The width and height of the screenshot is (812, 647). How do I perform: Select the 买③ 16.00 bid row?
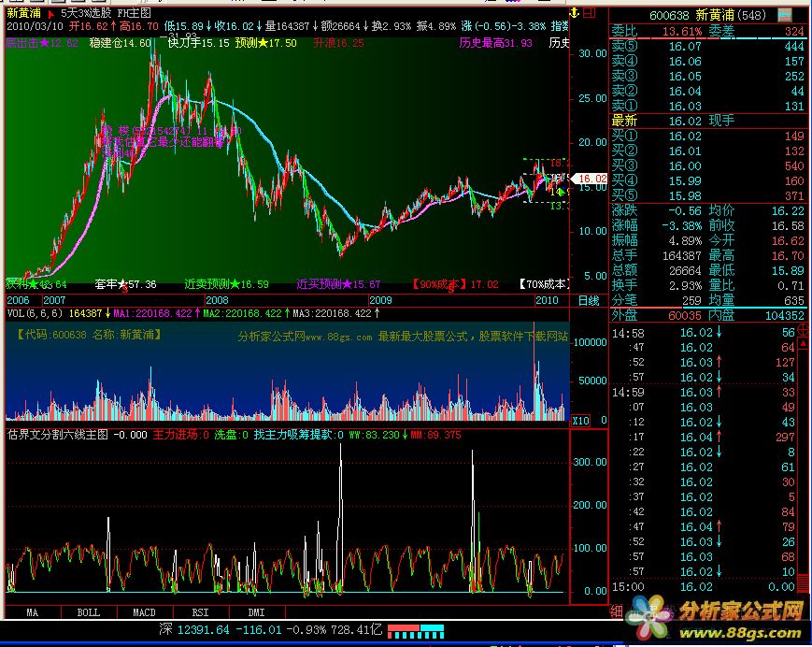point(707,166)
